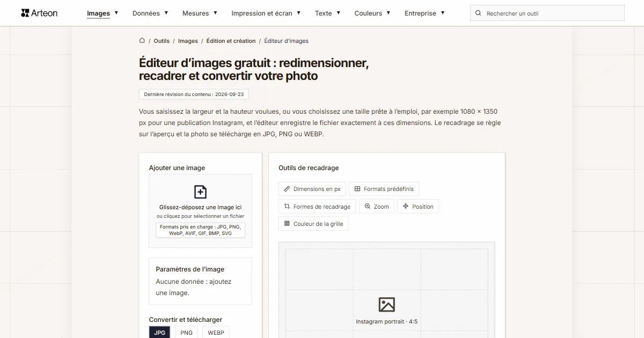Focus the Rechercher un outil search field
Viewport: 644px width, 338px height.
point(547,13)
